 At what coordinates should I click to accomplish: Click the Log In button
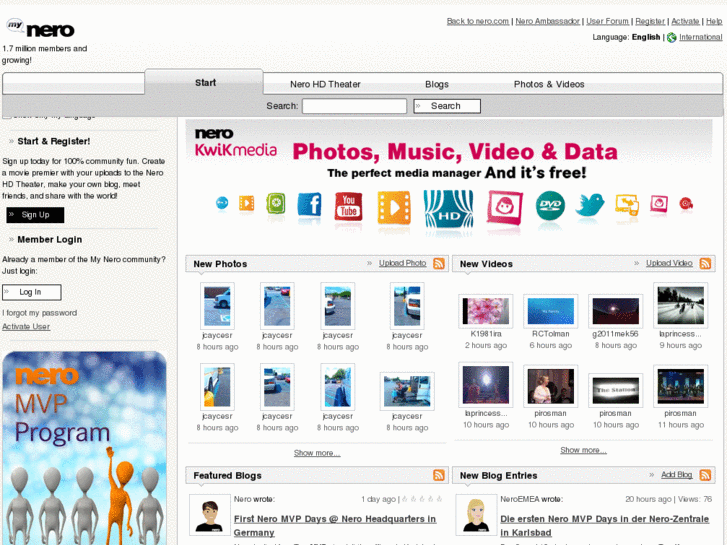(32, 292)
